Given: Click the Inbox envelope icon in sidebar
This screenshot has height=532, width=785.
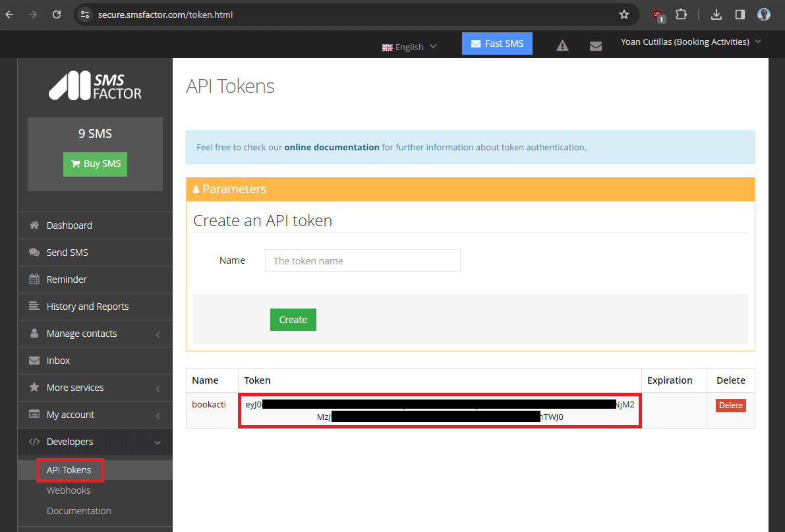Looking at the screenshot, I should click(34, 360).
